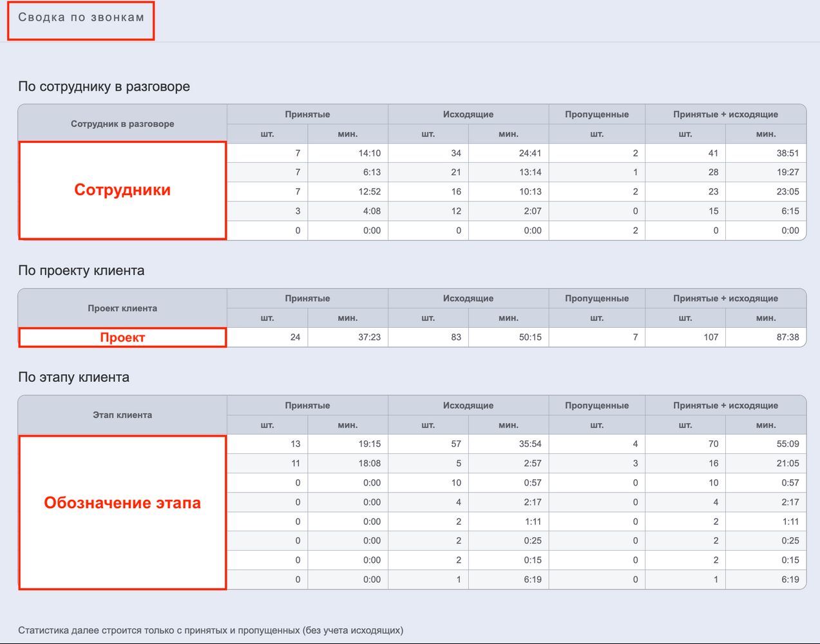Click the По этапу клиента heading
Screen dimensions: 820x644
pos(73,377)
